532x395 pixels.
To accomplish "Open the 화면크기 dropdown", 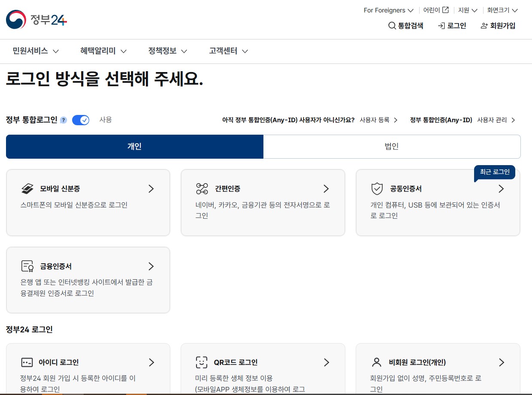I will click(502, 10).
